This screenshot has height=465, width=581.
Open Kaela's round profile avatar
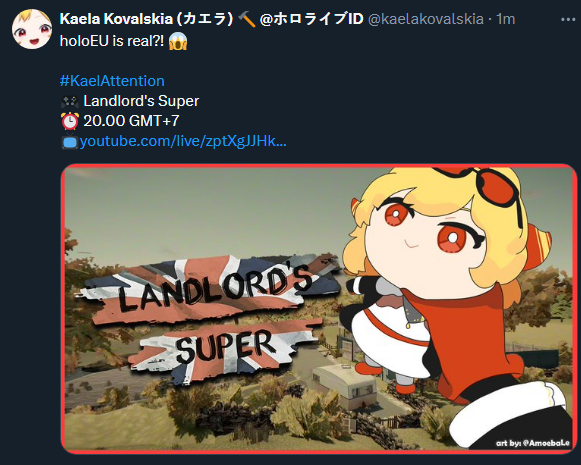point(32,29)
